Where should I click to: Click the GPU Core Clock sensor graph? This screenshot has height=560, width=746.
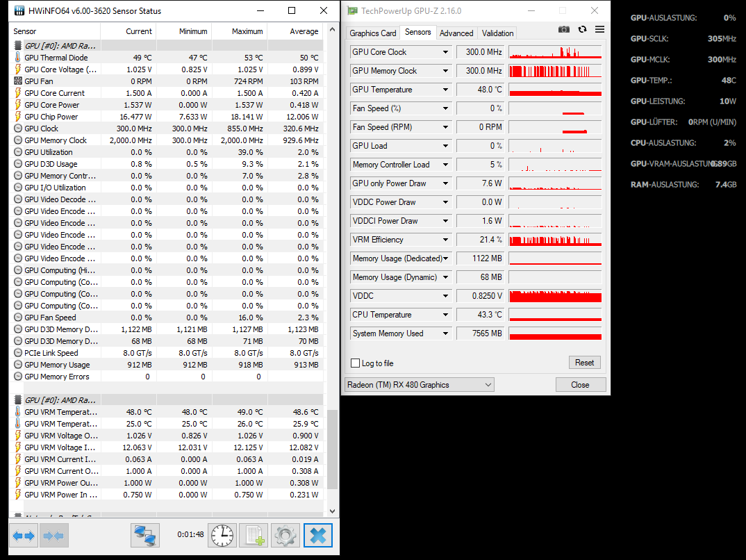tap(555, 52)
